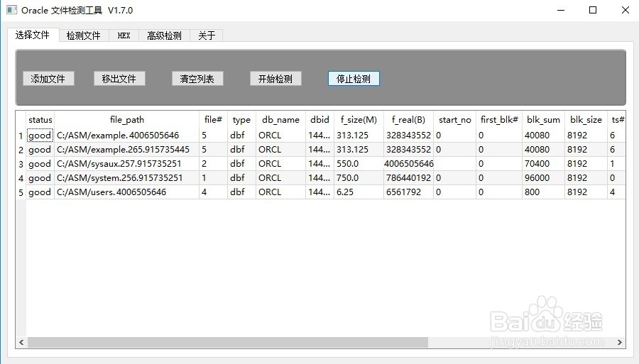Viewport: 639px width, 364px height.
Task: Click the start_no column header
Action: [455, 120]
